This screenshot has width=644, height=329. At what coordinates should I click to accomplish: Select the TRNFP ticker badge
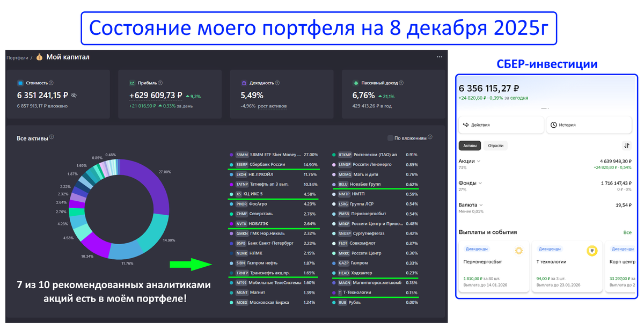pos(243,273)
